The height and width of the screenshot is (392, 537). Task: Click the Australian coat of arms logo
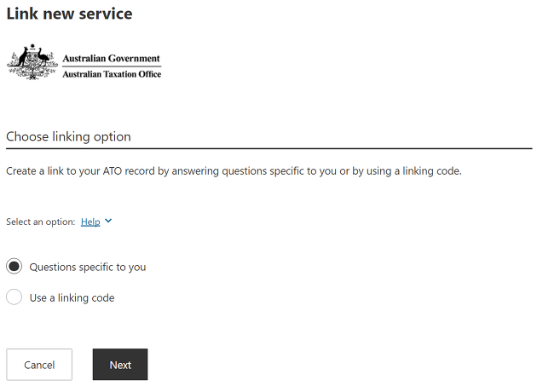[x=32, y=62]
